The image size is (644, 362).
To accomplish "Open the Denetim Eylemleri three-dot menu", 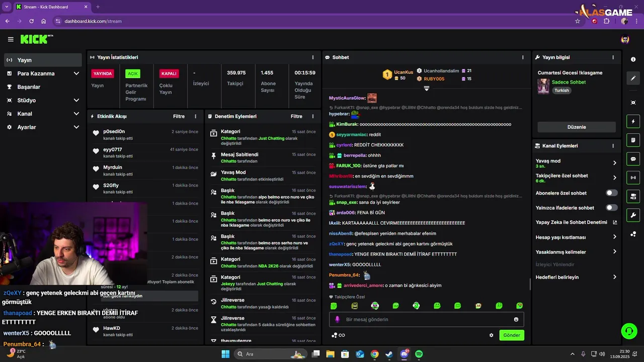I will (x=313, y=116).
